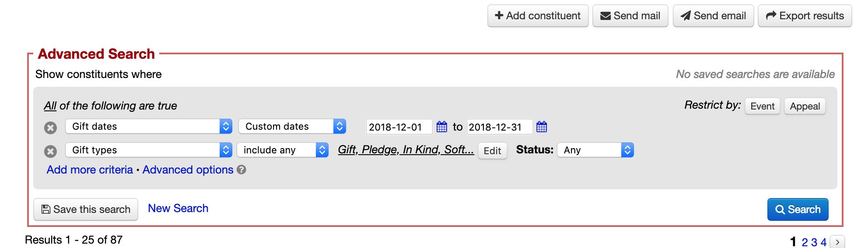Viewport: 868px width, 248px height.
Task: Remove the Gift dates criteria row
Action: click(51, 128)
